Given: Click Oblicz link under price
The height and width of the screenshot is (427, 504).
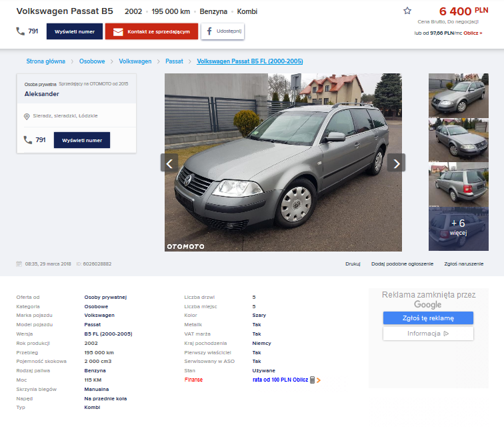Looking at the screenshot, I should pyautogui.click(x=473, y=33).
